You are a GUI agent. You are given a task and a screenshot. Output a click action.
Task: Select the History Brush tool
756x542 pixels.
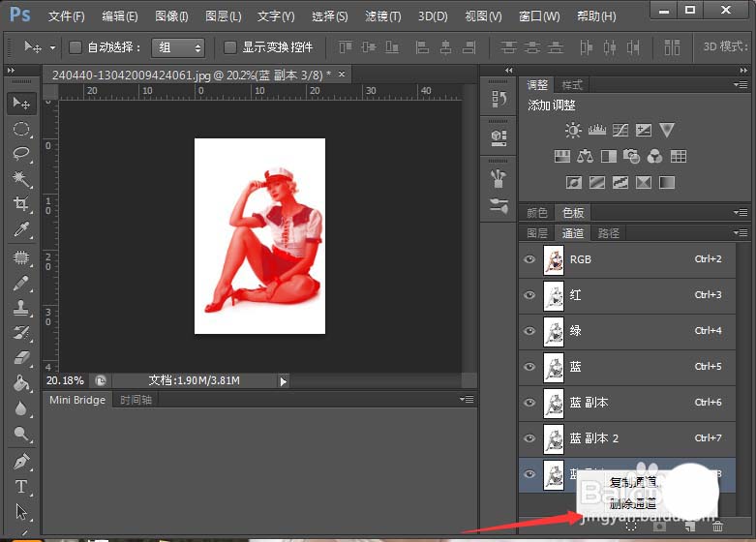(x=21, y=333)
